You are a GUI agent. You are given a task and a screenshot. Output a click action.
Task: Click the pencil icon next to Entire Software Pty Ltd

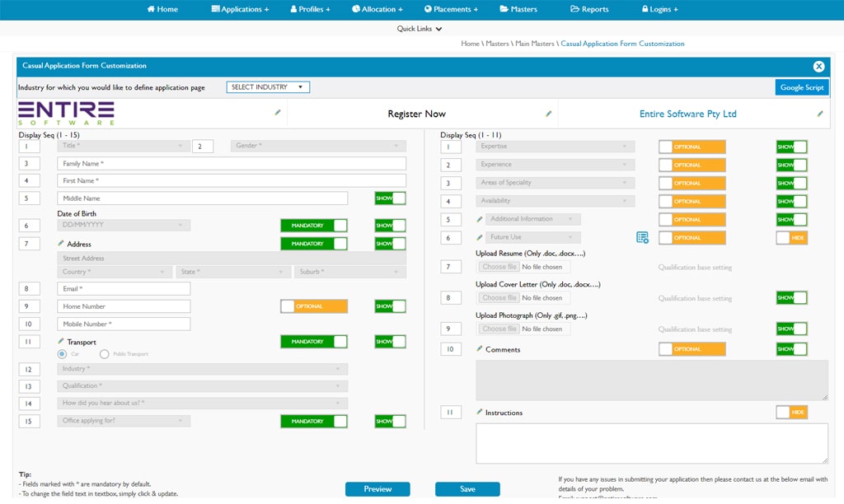[x=820, y=114]
